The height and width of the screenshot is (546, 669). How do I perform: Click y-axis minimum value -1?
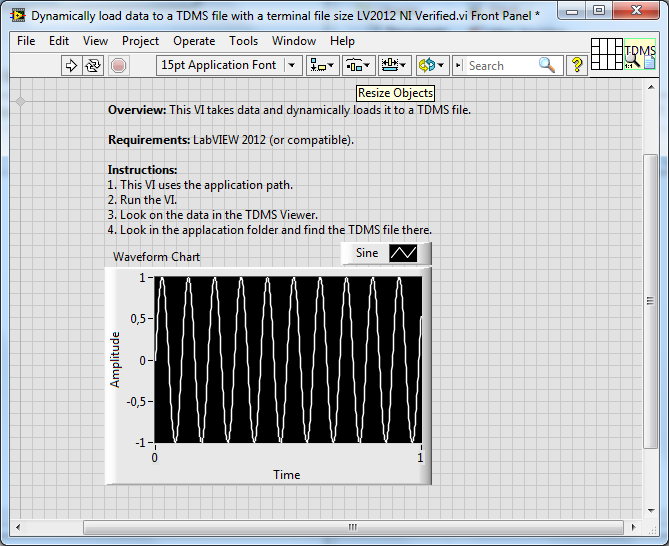[x=141, y=443]
